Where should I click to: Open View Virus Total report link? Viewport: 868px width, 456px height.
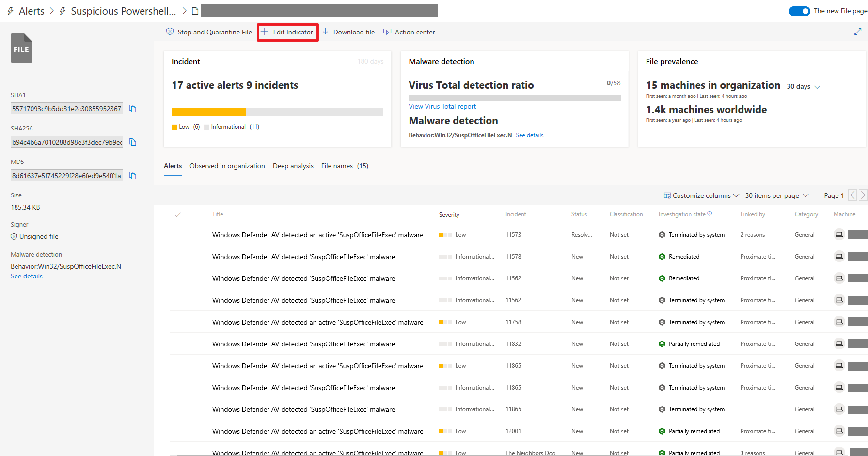click(442, 106)
